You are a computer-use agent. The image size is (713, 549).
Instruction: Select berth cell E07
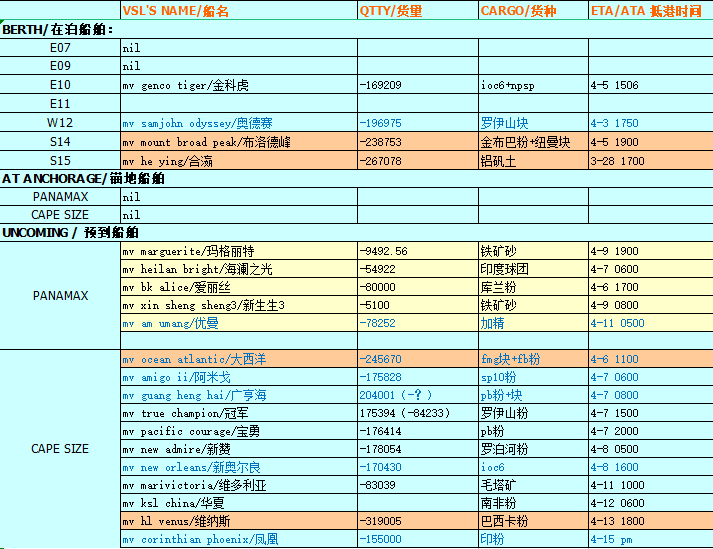coord(60,48)
